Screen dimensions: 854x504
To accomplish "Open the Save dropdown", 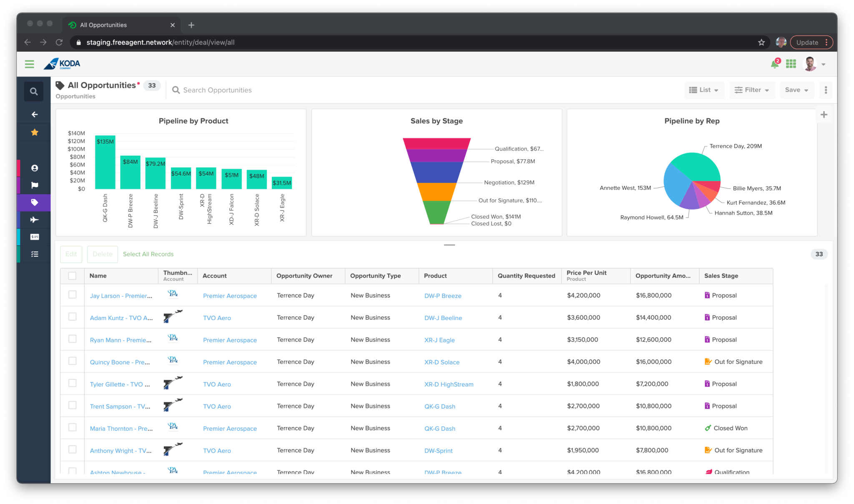I will (x=796, y=90).
